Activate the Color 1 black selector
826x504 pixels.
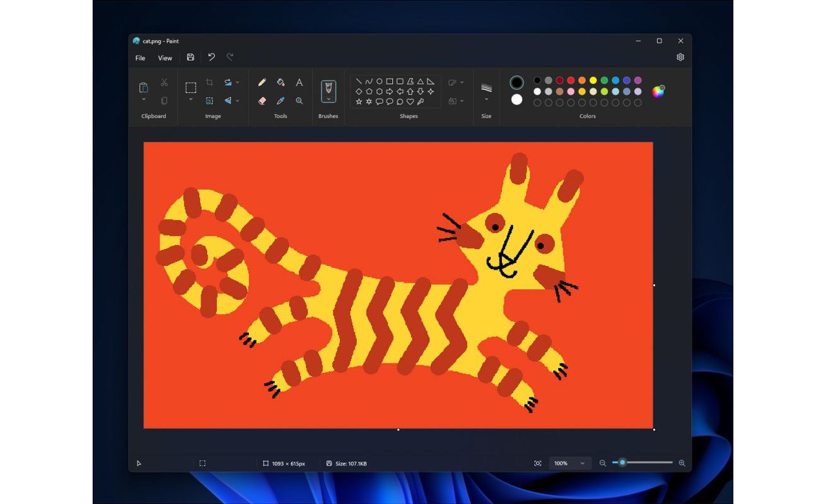516,83
